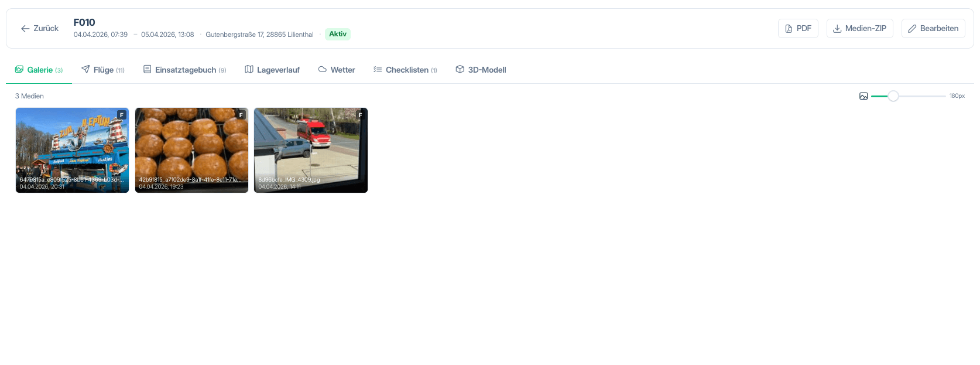Screen dimensions: 980x365
Task: Open the pastries photo thumbnail
Action: [191, 150]
